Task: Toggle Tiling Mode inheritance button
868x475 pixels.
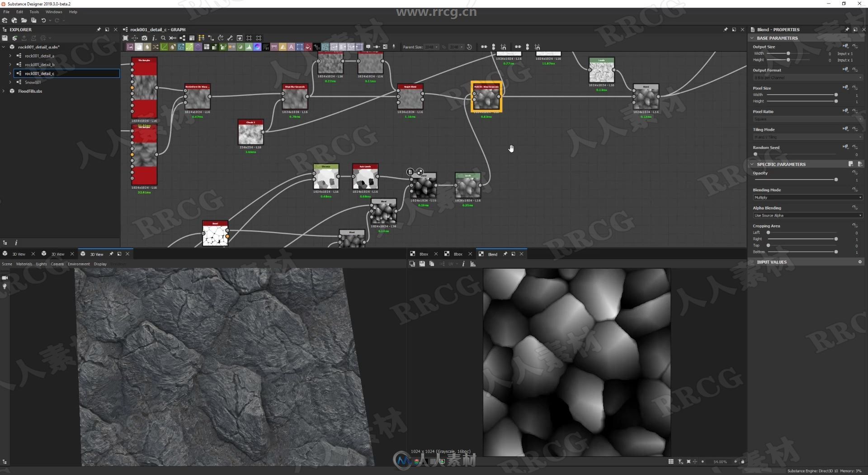Action: (x=845, y=129)
